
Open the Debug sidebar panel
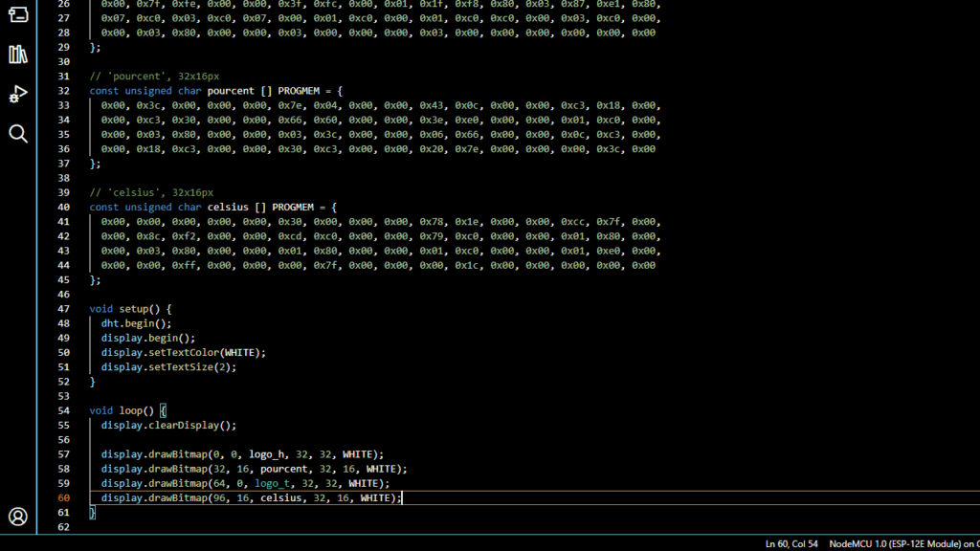tap(18, 94)
